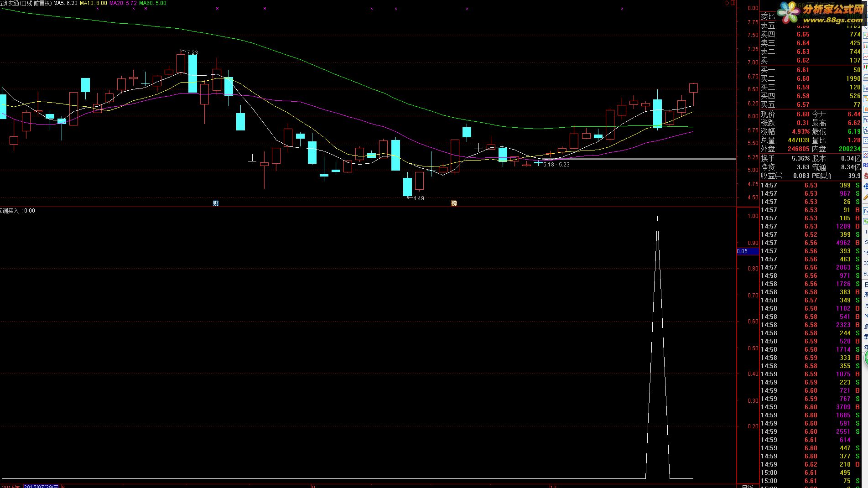The height and width of the screenshot is (488, 868).
Task: Click the 委比 label in quote panel
Action: 768,16
